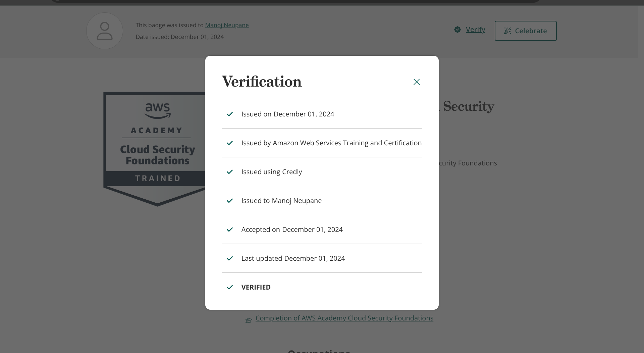Click the Verification dialog heading

tap(262, 82)
